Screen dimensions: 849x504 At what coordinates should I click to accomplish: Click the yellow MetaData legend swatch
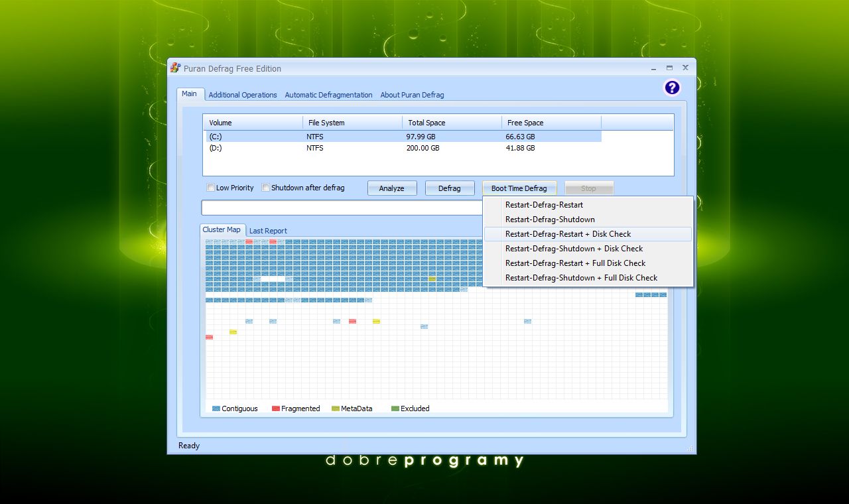click(x=336, y=409)
